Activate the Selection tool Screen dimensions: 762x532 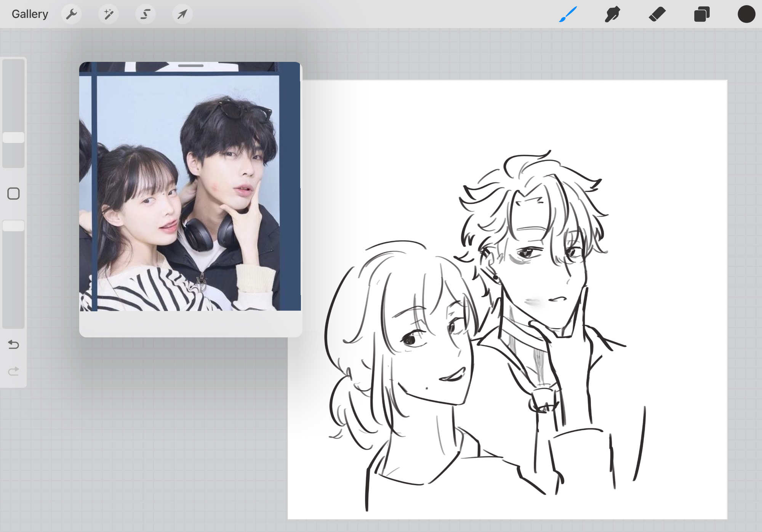(x=145, y=14)
